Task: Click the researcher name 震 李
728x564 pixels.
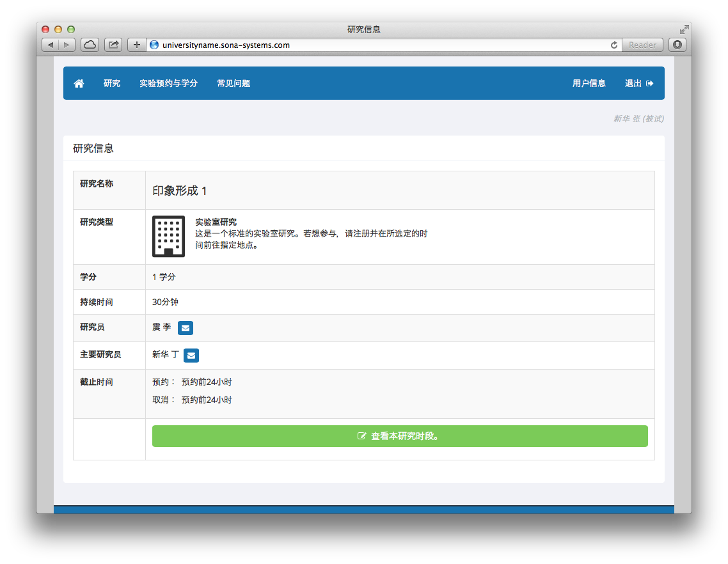Action: point(162,327)
